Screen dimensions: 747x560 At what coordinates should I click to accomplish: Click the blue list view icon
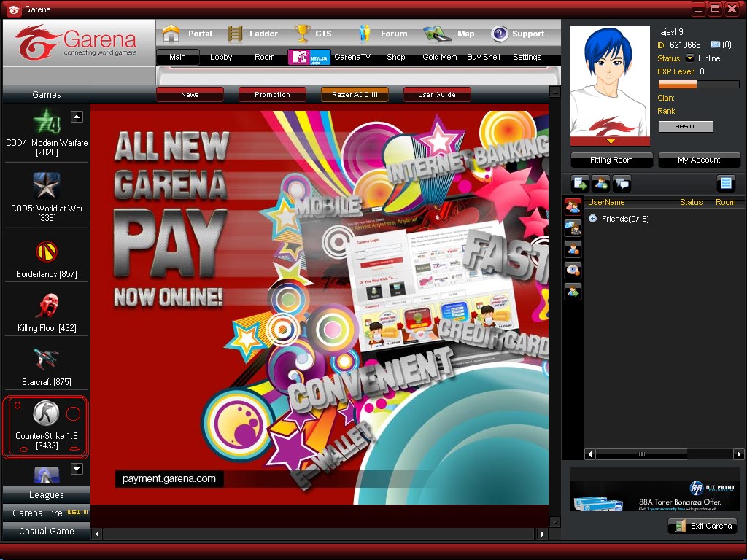(726, 183)
